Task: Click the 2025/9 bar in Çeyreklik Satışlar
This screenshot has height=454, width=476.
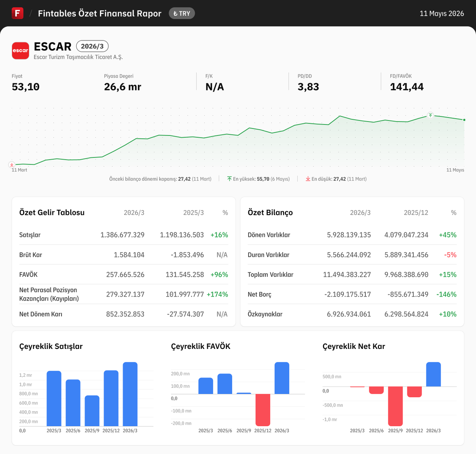Action: (92, 411)
